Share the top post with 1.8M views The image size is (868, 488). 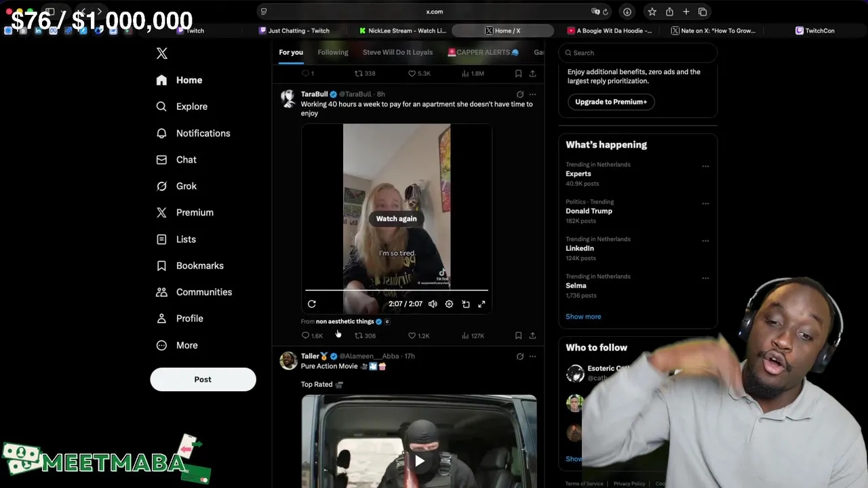(532, 73)
